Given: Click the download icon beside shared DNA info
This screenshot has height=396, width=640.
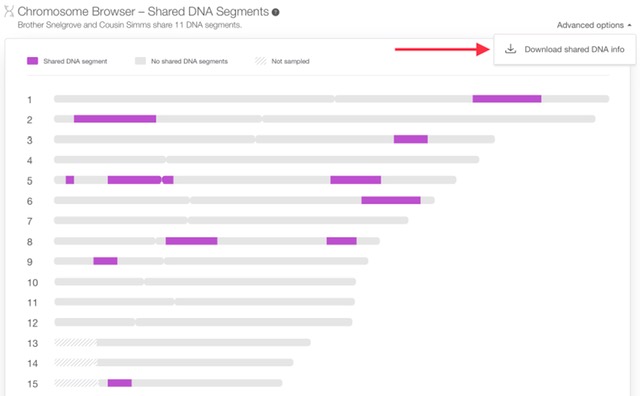Looking at the screenshot, I should click(510, 49).
